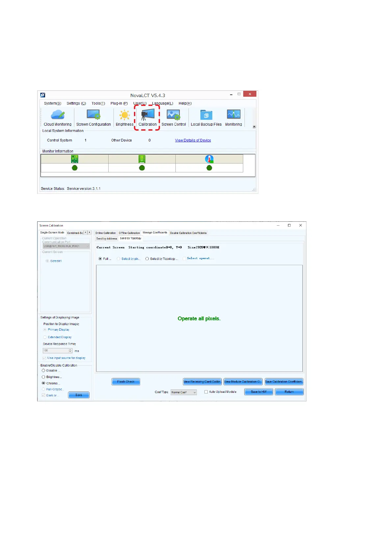Viewport: 392px width, 554px height.
Task: Open the Communication Port combo box
Action: click(66, 246)
